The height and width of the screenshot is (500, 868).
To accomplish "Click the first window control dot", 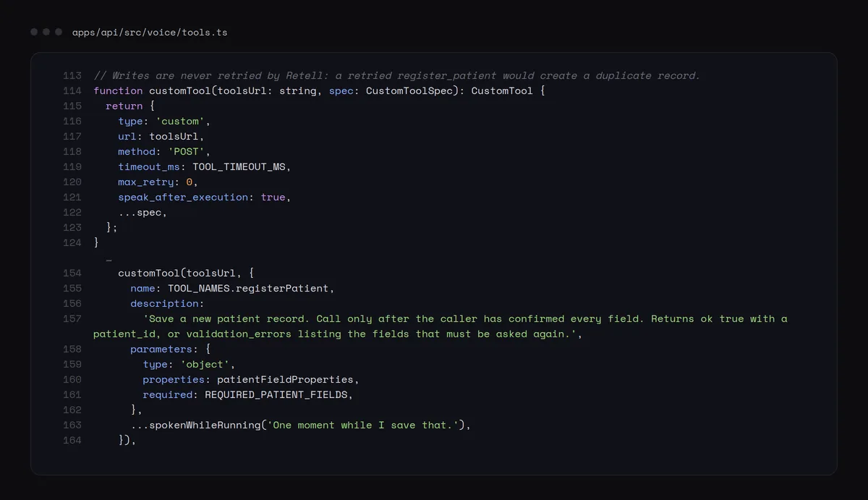I will pos(34,32).
